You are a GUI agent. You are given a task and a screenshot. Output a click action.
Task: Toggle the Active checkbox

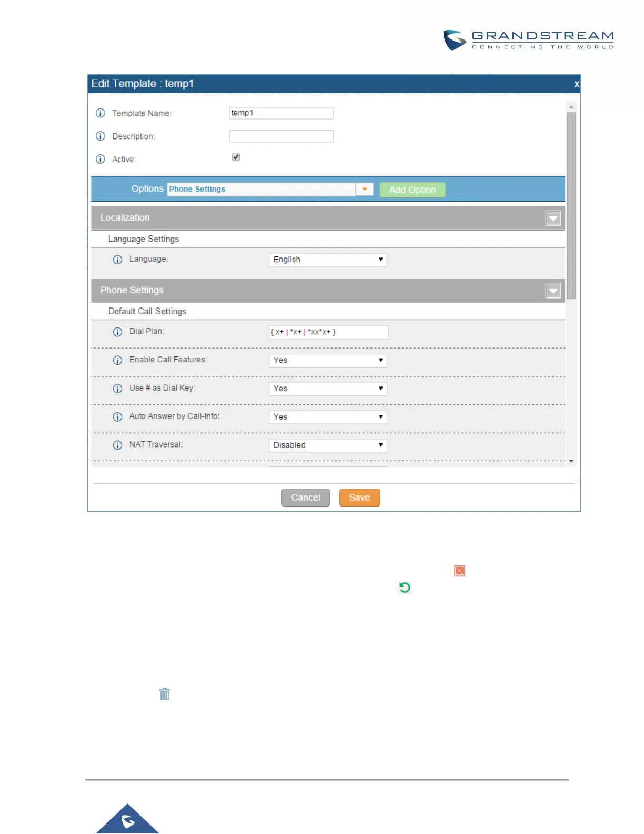coord(236,157)
